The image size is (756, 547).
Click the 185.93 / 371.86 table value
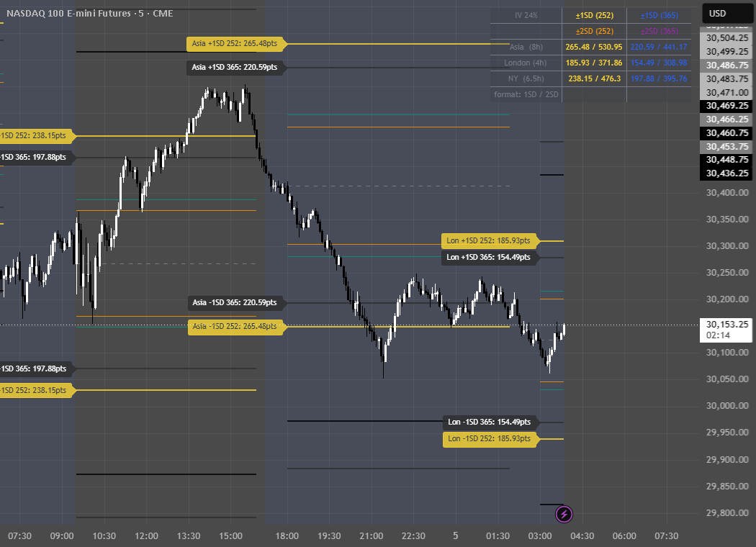point(594,63)
